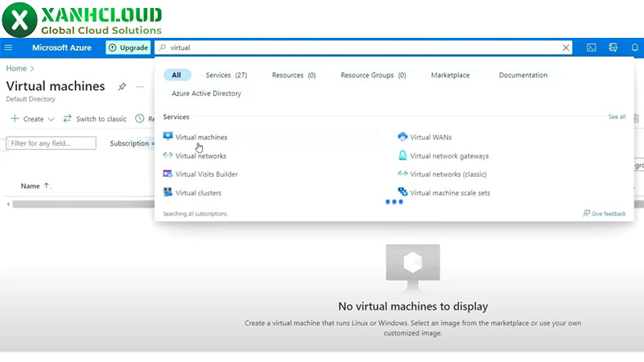Image resolution: width=644 pixels, height=362 pixels.
Task: Click Give feedback link
Action: pyautogui.click(x=605, y=213)
